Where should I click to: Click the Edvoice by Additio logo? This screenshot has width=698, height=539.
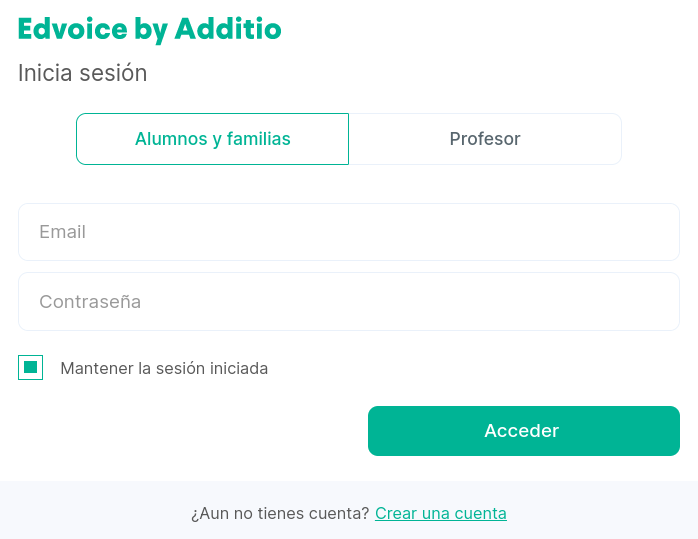(x=150, y=29)
